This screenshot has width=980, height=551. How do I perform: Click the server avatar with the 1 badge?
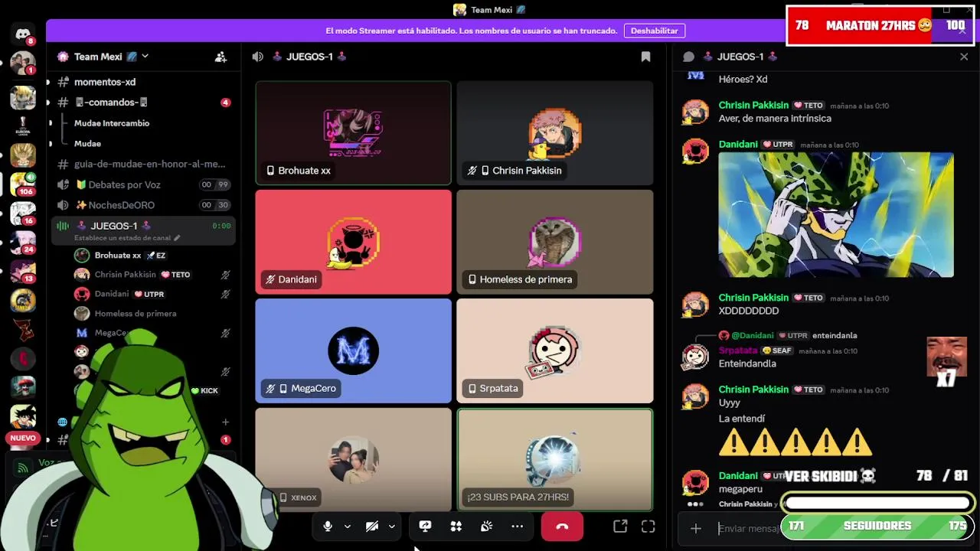click(22, 62)
